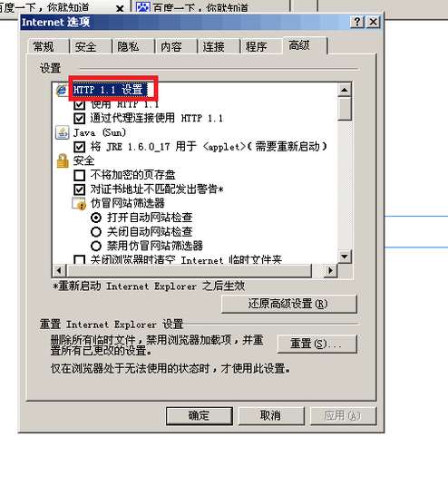Switch to the 安全 tab
448x485 pixels.
click(x=86, y=47)
